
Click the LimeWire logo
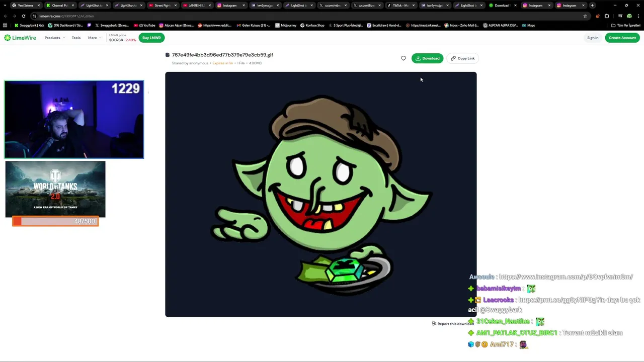coord(20,38)
